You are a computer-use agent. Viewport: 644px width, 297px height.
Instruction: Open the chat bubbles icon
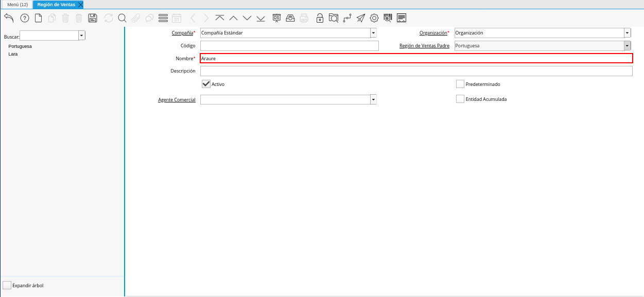[149, 18]
